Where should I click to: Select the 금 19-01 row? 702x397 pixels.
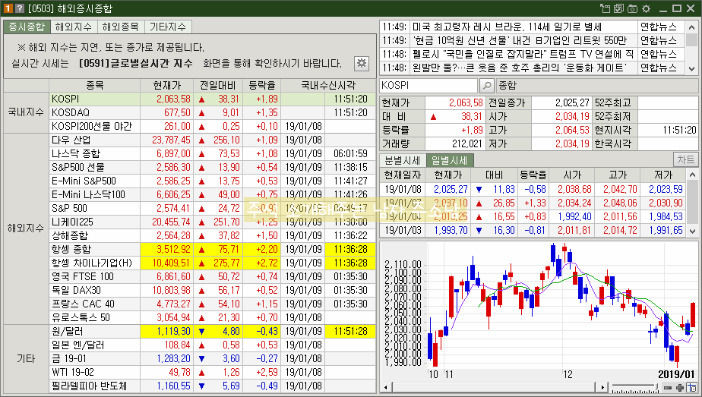tap(213, 359)
